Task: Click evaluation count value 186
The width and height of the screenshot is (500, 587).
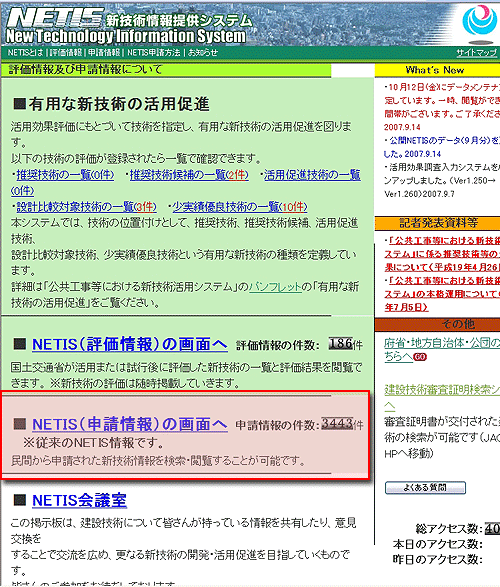Action: (x=340, y=343)
